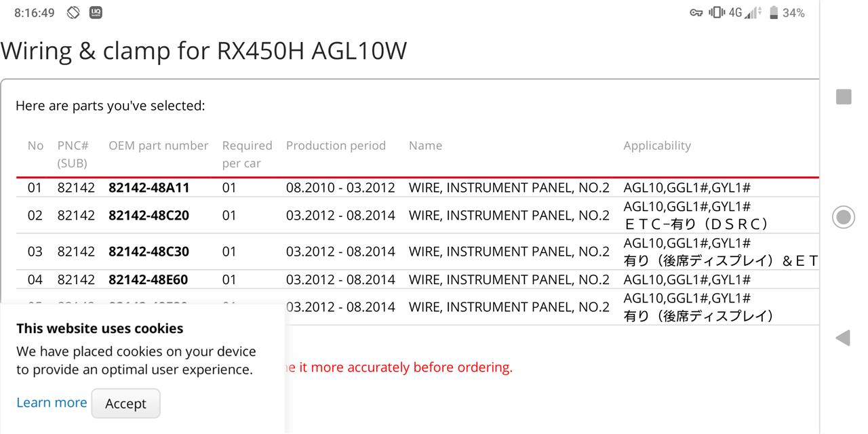
Task: Click applicability text "ＥＴＣ−有り（ＤＳＲＣ）"
Action: point(696,224)
